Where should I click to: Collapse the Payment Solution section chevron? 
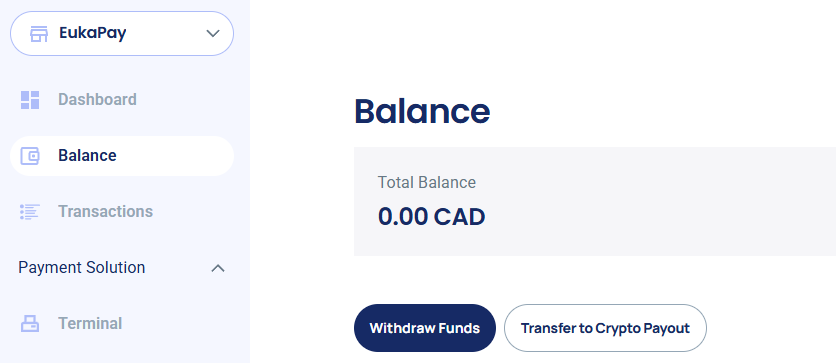click(x=218, y=268)
